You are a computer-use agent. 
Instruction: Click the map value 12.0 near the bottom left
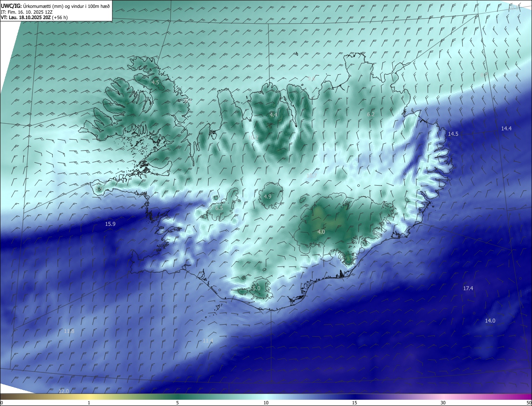(x=64, y=391)
